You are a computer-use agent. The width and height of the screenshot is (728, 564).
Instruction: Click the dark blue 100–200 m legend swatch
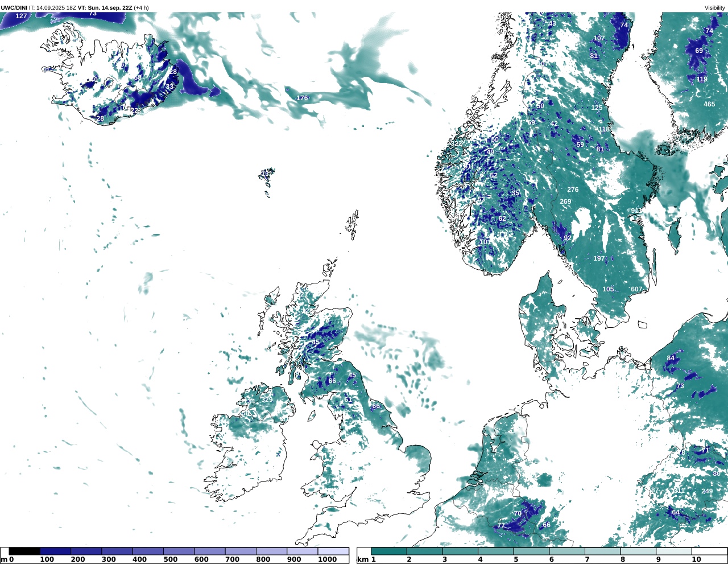pos(55,551)
